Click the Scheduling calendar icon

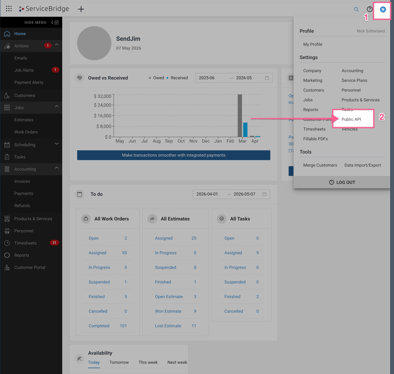[x=7, y=145]
